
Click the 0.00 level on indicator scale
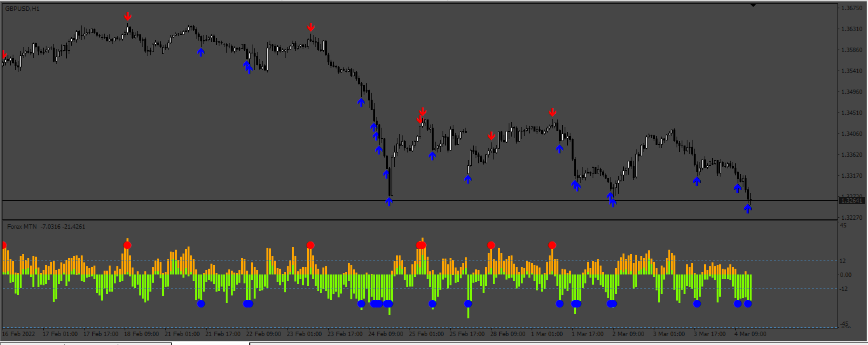click(846, 275)
